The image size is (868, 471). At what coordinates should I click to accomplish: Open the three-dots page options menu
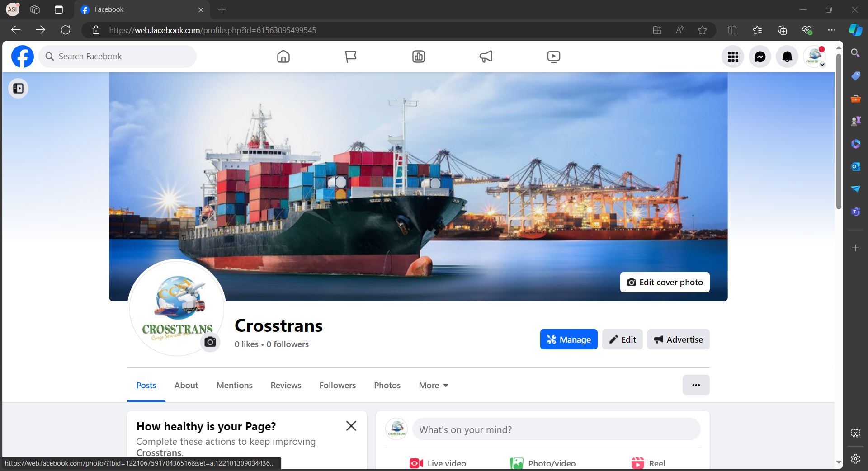click(x=696, y=385)
